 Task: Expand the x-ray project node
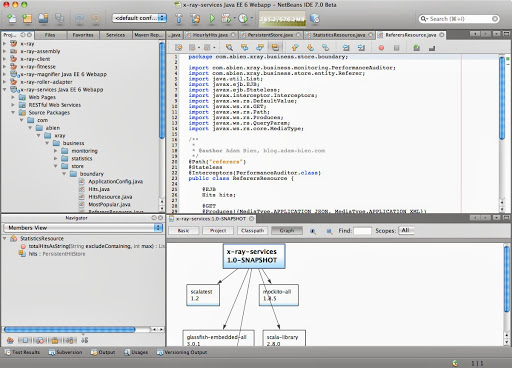point(5,44)
